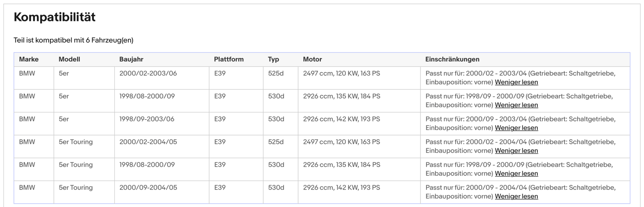Click the Plattform column header

click(x=229, y=59)
